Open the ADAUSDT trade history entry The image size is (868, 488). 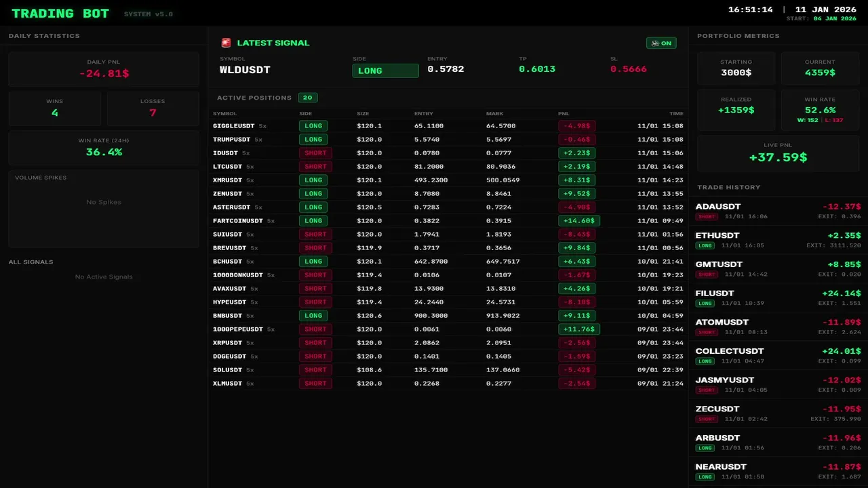778,211
